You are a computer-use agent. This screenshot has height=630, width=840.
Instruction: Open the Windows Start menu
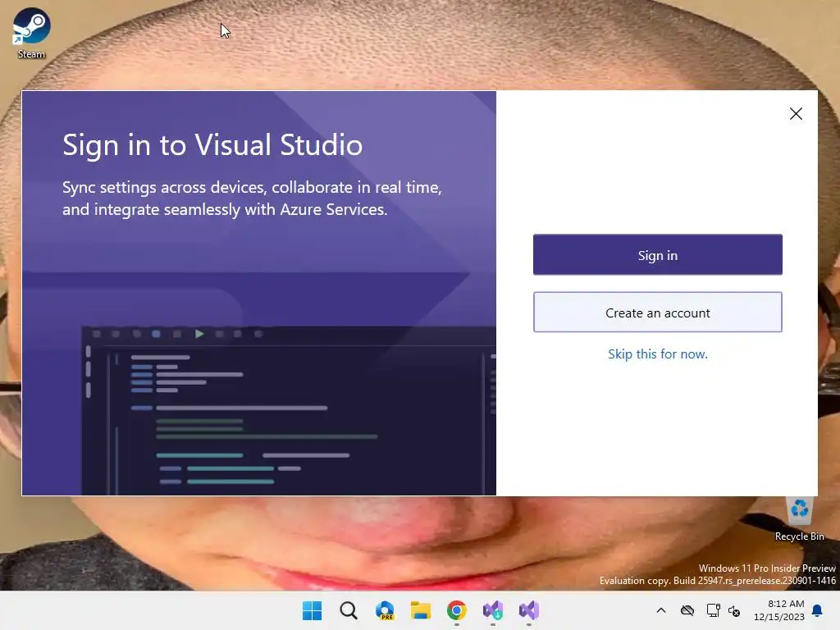pyautogui.click(x=312, y=610)
